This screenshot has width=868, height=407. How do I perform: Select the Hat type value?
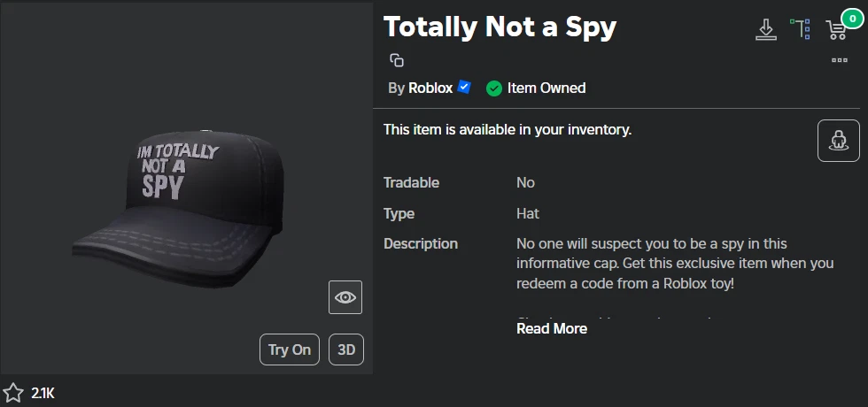[528, 213]
